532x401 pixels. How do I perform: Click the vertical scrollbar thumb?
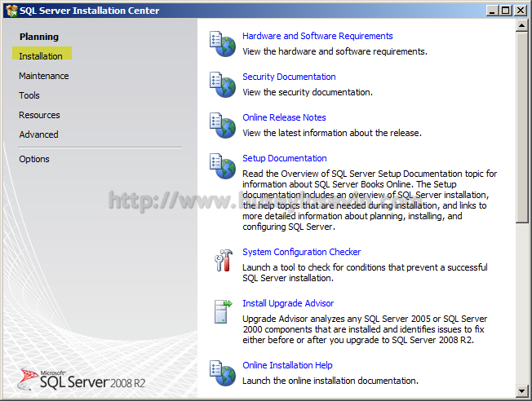pos(521,127)
